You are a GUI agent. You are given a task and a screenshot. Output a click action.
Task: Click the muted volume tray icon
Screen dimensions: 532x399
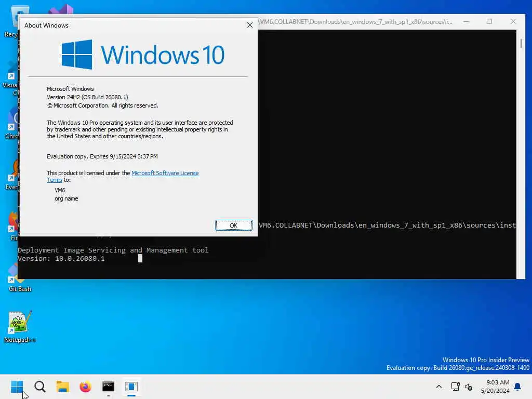point(469,387)
